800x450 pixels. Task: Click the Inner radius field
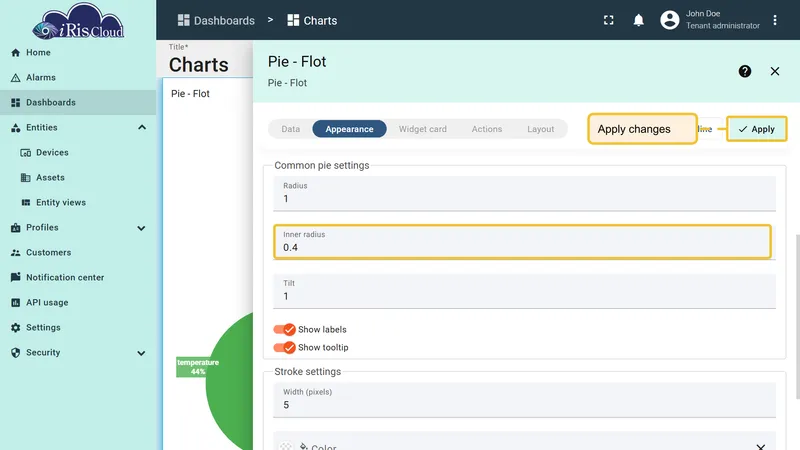[522, 242]
